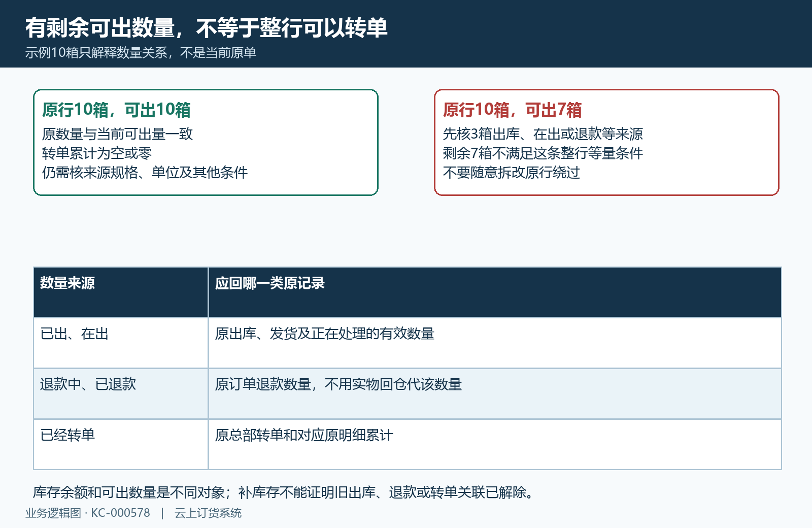This screenshot has height=528, width=812.
Task: Click the subtitle '示例10箱只解释数量关系，不是当前原单'
Action: click(141, 53)
